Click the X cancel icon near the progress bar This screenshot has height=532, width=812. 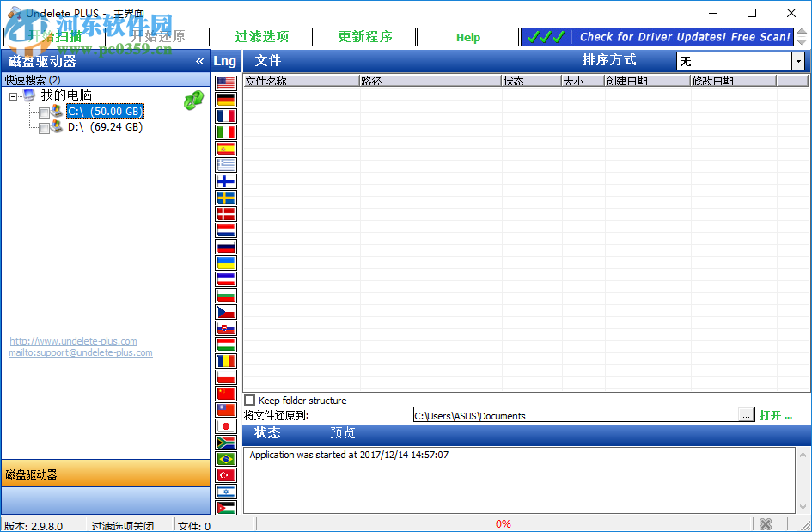(765, 523)
